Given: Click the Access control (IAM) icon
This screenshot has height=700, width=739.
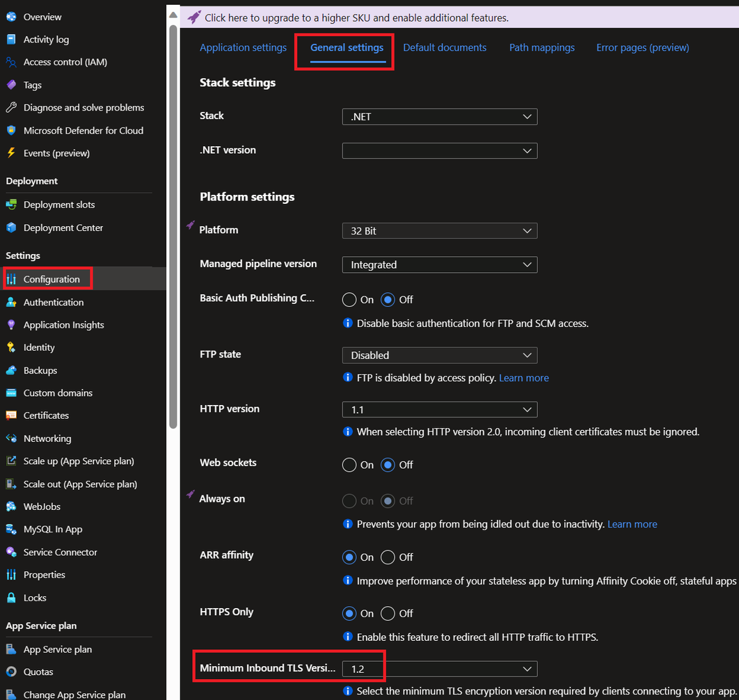Looking at the screenshot, I should click(11, 62).
